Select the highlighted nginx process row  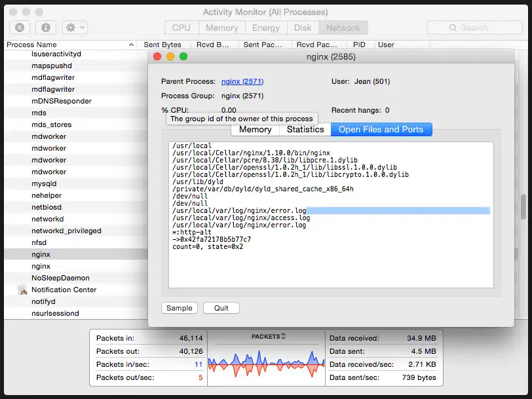click(77, 254)
